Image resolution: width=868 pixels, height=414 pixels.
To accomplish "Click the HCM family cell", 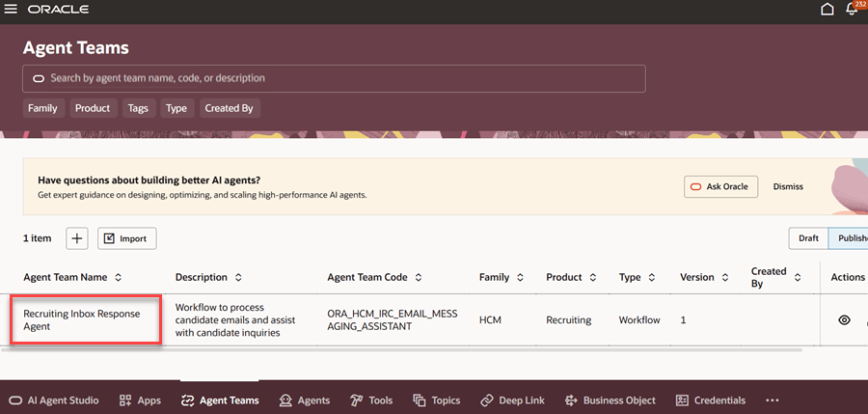I will pyautogui.click(x=491, y=319).
